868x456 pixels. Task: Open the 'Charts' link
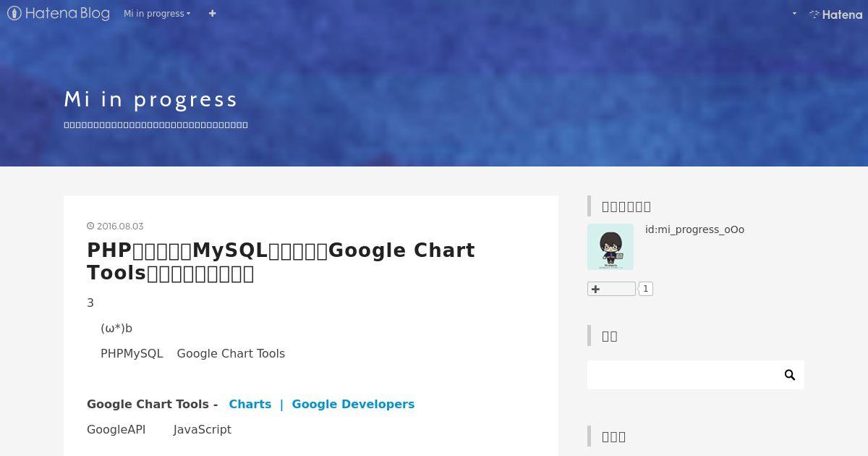(250, 404)
